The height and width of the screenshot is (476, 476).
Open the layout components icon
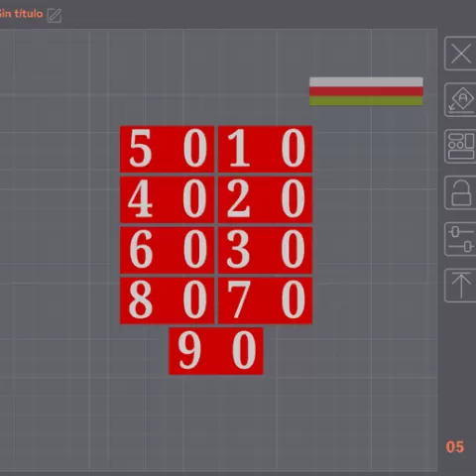[460, 146]
